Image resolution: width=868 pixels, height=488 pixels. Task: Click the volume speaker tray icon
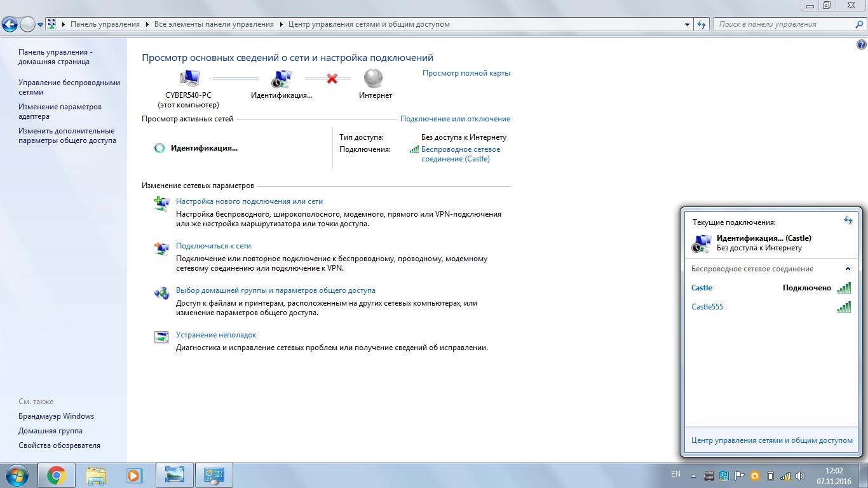tap(800, 476)
